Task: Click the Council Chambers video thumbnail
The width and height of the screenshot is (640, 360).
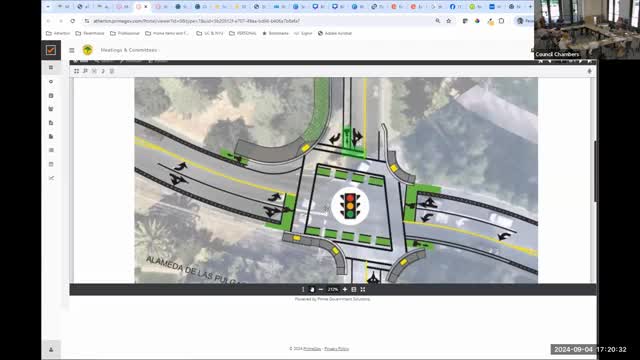Action: click(587, 29)
